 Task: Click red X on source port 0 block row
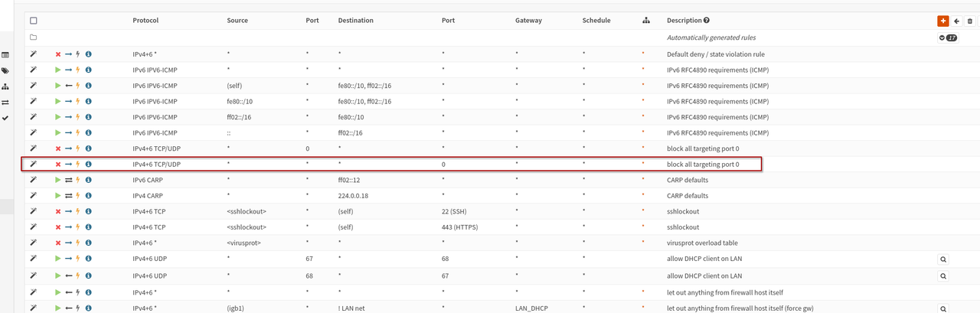click(x=58, y=148)
